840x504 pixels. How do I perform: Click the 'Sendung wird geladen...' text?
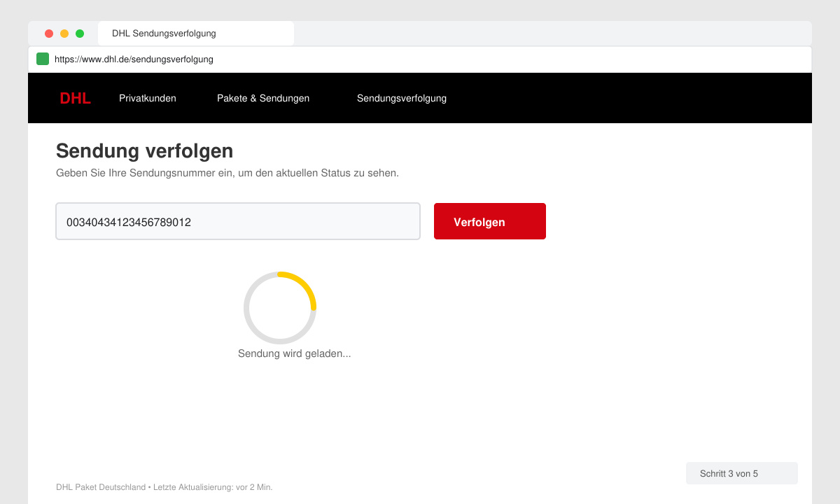(295, 353)
